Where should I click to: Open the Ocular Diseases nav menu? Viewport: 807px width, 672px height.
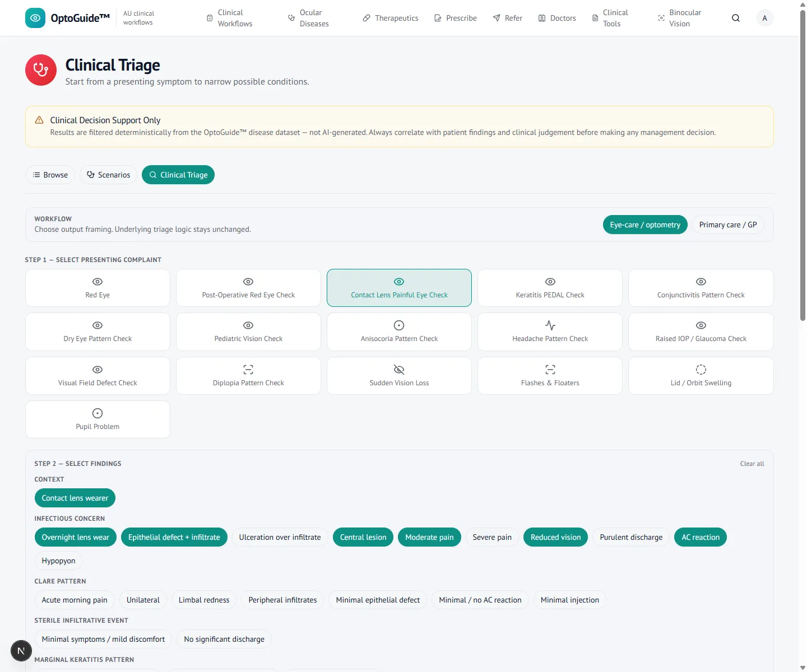309,18
